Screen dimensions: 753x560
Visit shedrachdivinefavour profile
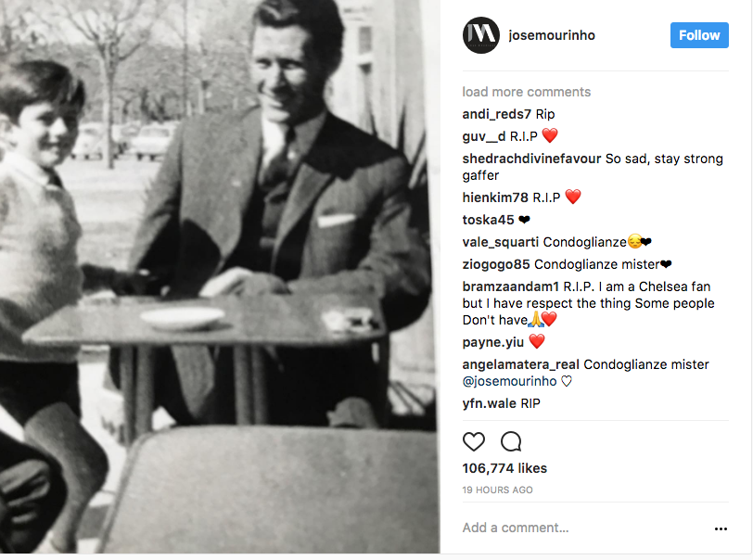[531, 159]
